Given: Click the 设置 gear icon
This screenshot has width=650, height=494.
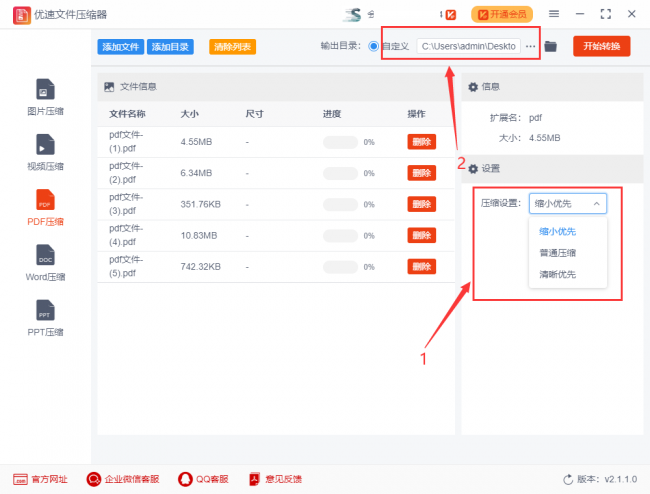Looking at the screenshot, I should (x=473, y=169).
